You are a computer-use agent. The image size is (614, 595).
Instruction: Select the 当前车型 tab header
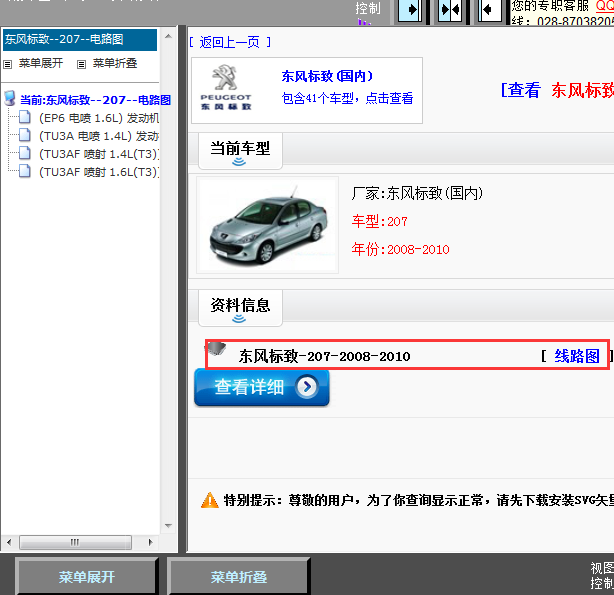click(240, 151)
